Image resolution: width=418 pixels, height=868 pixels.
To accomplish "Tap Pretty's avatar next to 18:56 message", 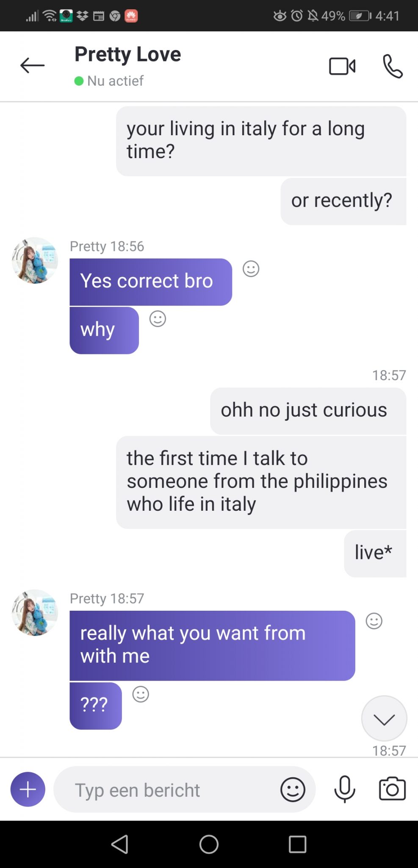I will 35,260.
